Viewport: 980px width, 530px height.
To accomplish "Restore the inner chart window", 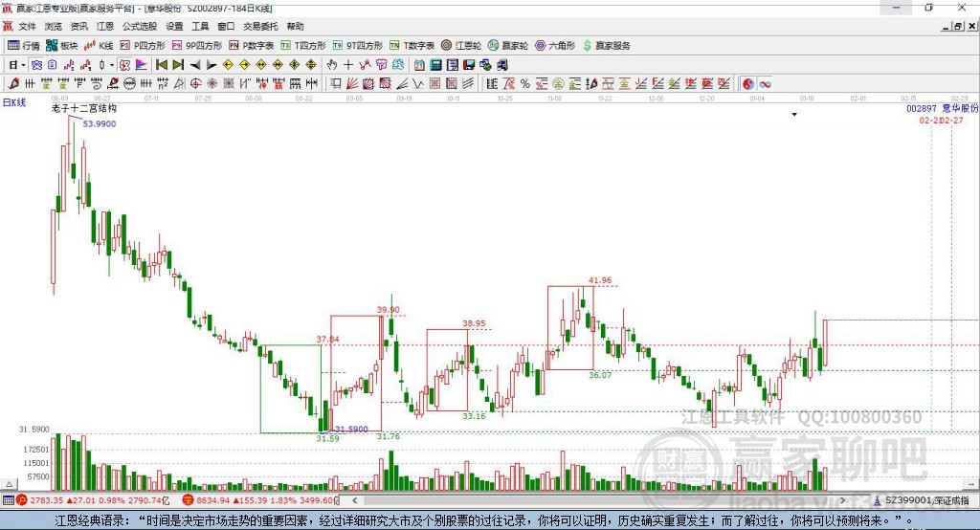I will click(x=958, y=26).
